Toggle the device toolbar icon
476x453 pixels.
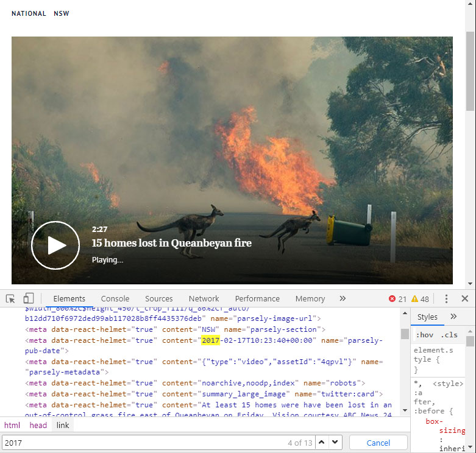28,298
